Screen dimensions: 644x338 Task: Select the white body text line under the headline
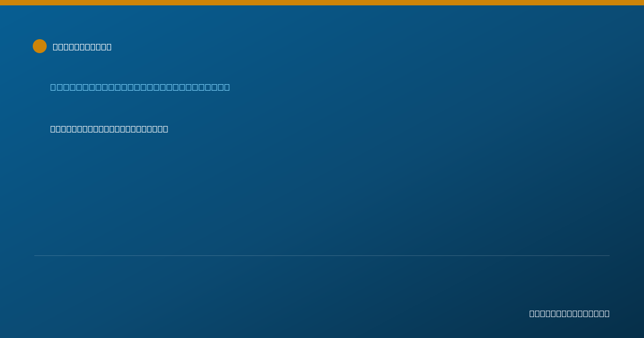pos(109,129)
